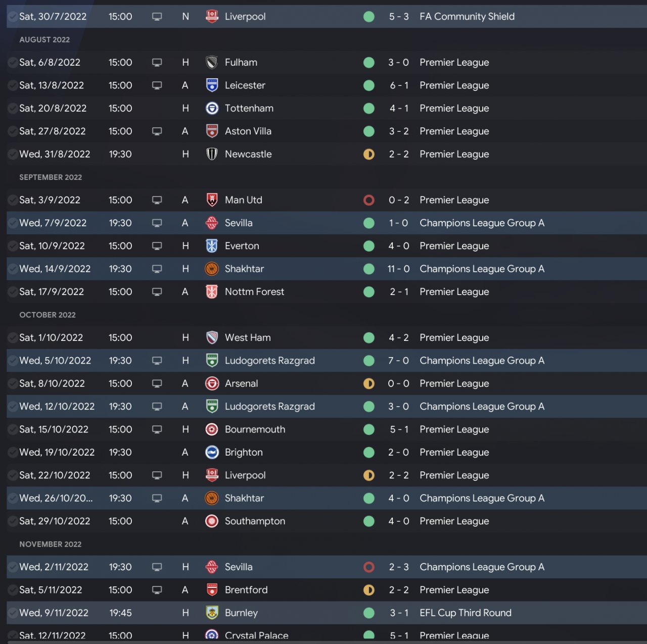
Task: Click the TV broadcast icon on Leicester fixture
Action: pos(157,85)
